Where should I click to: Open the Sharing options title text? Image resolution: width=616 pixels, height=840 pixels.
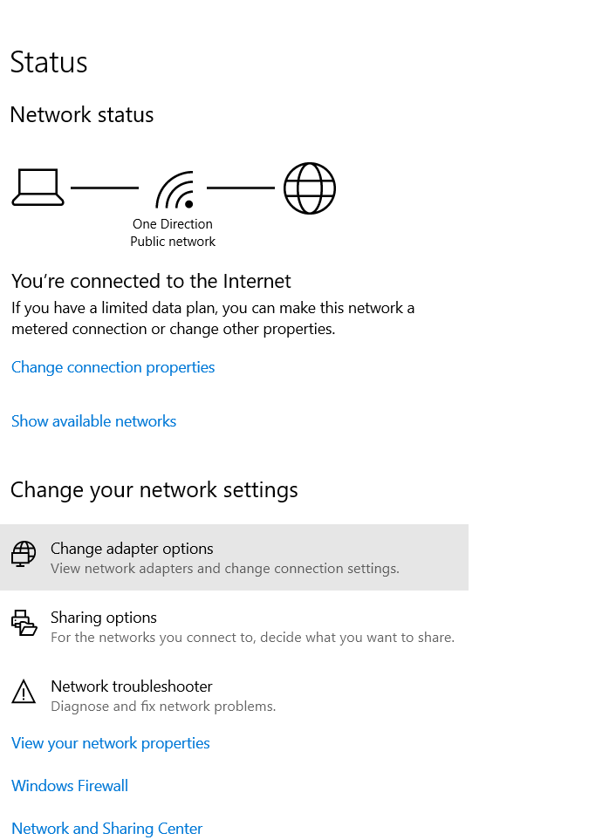(x=104, y=618)
